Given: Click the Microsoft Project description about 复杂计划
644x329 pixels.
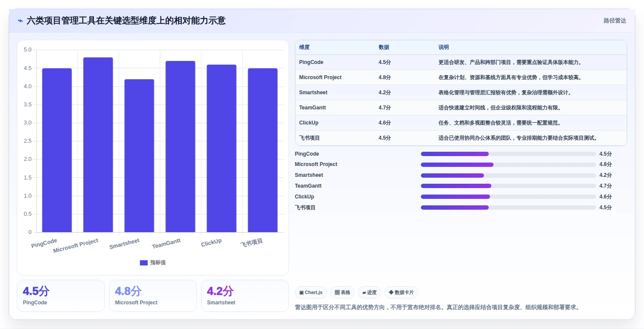Looking at the screenshot, I should [x=510, y=77].
